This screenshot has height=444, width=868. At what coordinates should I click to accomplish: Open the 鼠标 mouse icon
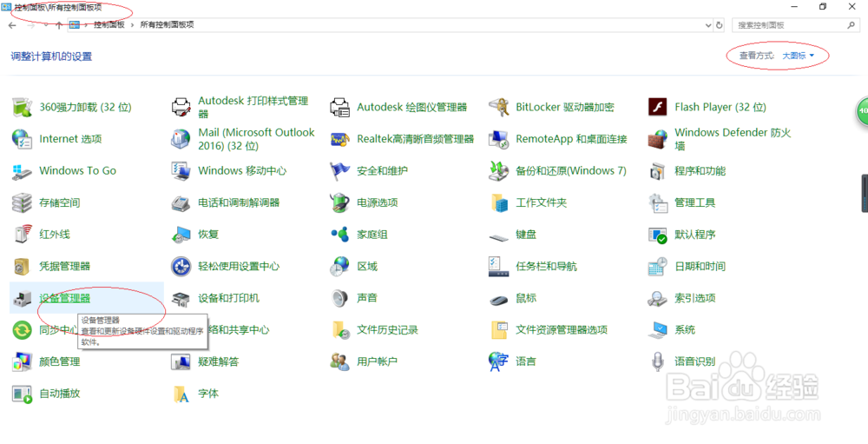[498, 300]
